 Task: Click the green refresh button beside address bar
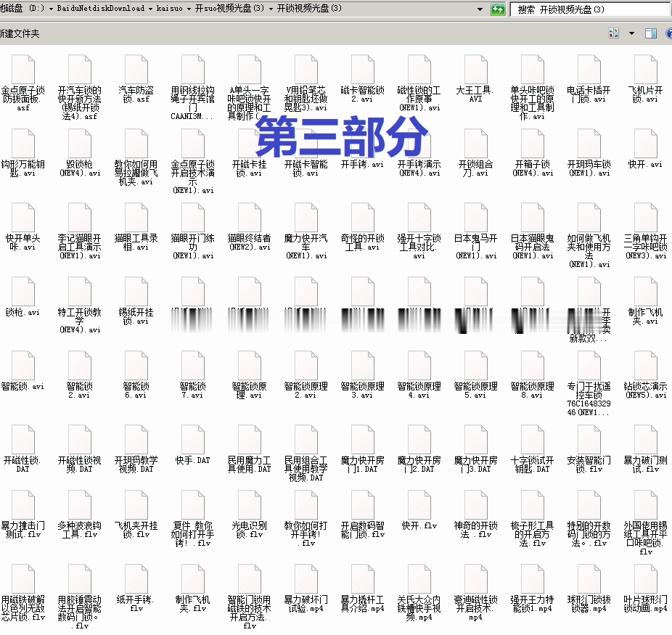(498, 9)
